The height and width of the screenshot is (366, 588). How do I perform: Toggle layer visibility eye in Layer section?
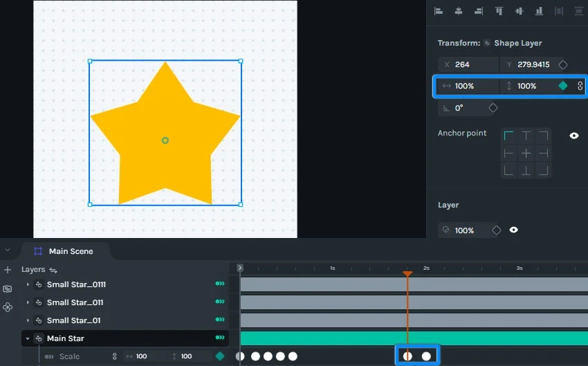click(514, 230)
